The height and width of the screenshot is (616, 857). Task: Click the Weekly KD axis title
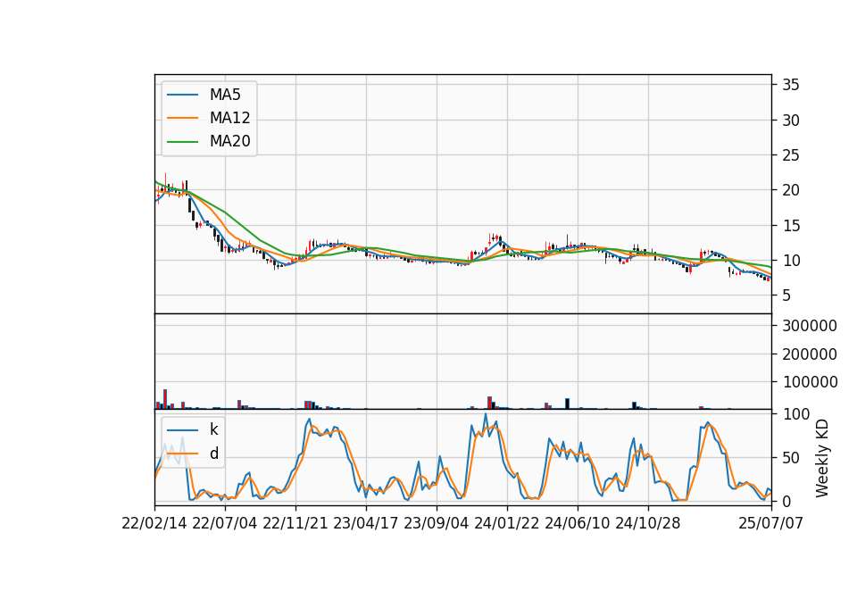tap(822, 458)
